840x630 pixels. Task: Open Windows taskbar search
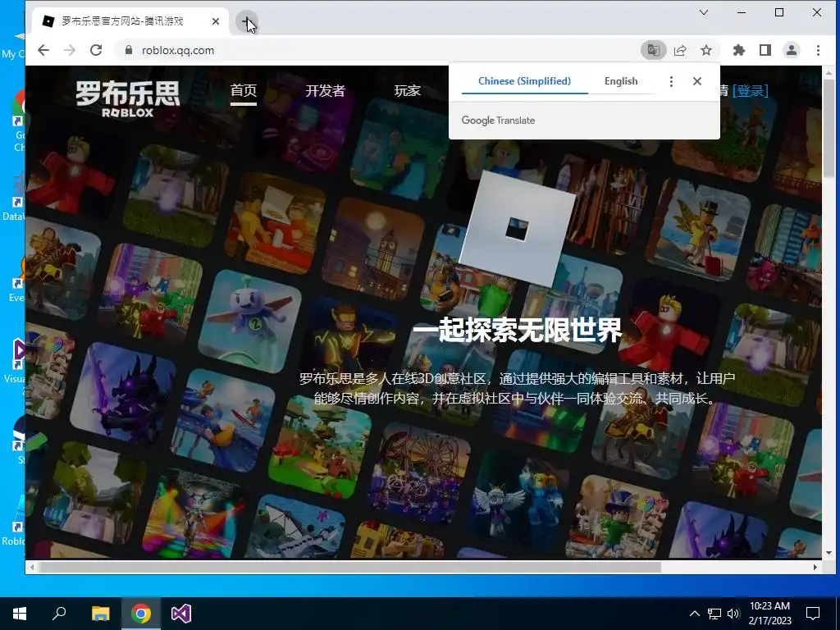coord(59,614)
